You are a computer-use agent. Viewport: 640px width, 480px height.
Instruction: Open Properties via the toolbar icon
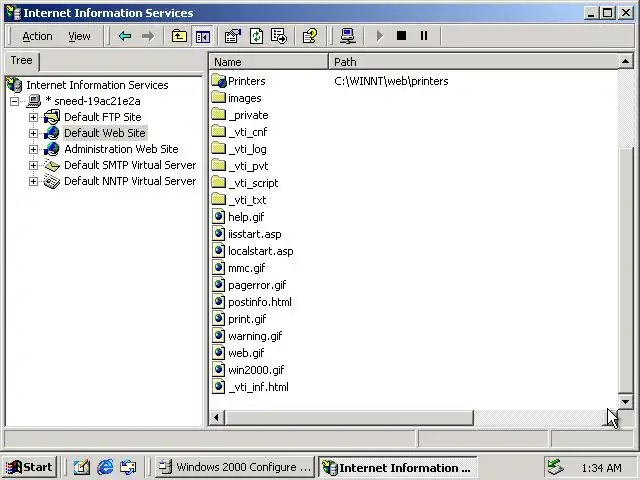[233, 36]
